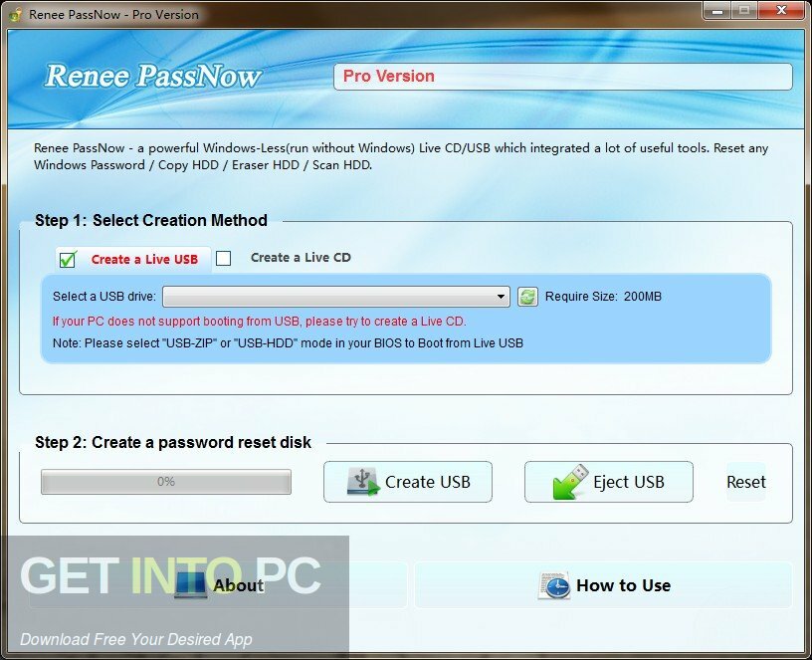812x660 pixels.
Task: Click the Select a USB drive label
Action: (x=104, y=297)
